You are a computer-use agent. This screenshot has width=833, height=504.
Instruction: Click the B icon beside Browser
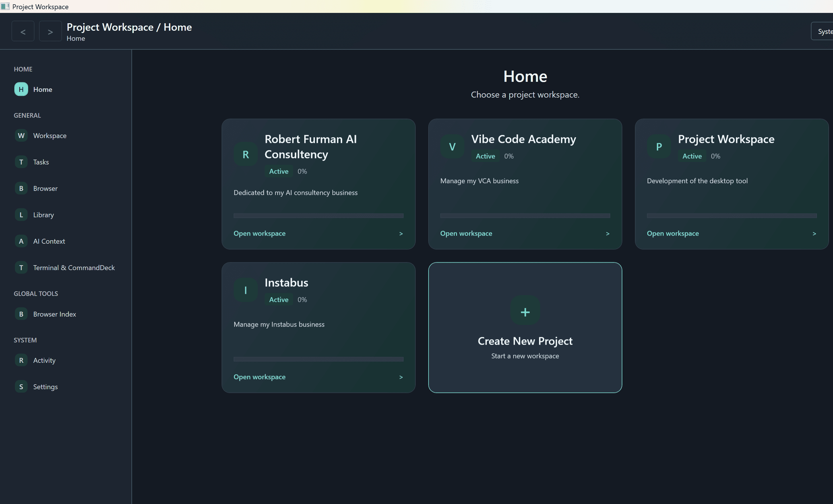coord(21,188)
